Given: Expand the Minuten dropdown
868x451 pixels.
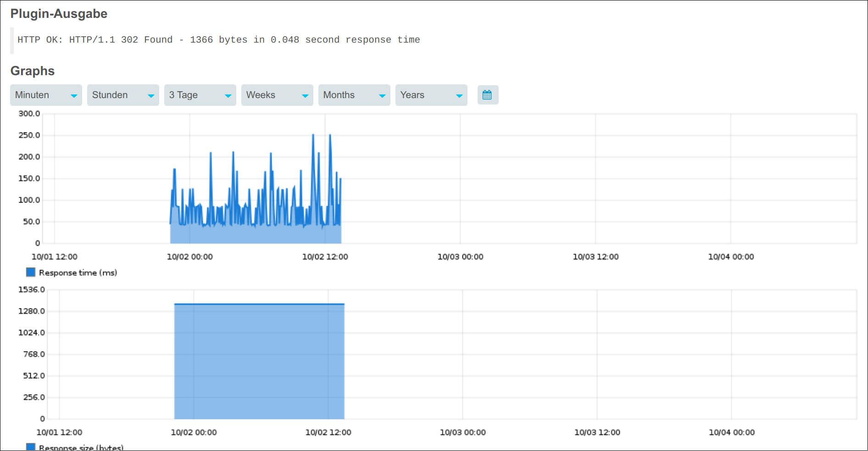Looking at the screenshot, I should click(x=46, y=95).
